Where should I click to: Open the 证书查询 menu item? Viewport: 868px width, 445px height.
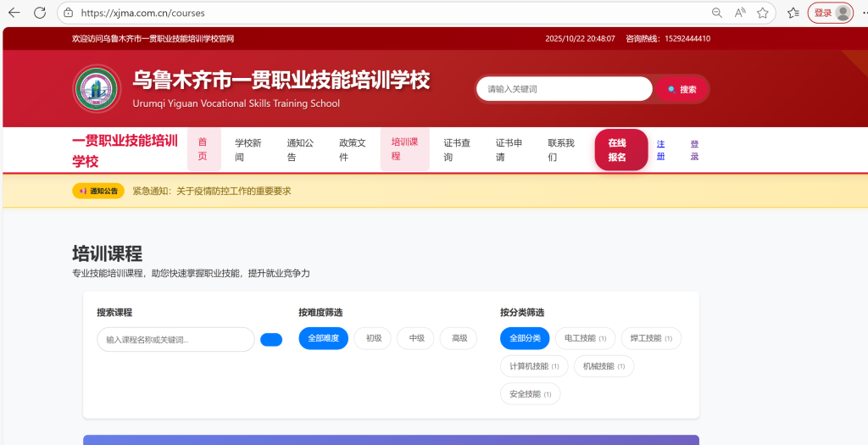pos(457,150)
